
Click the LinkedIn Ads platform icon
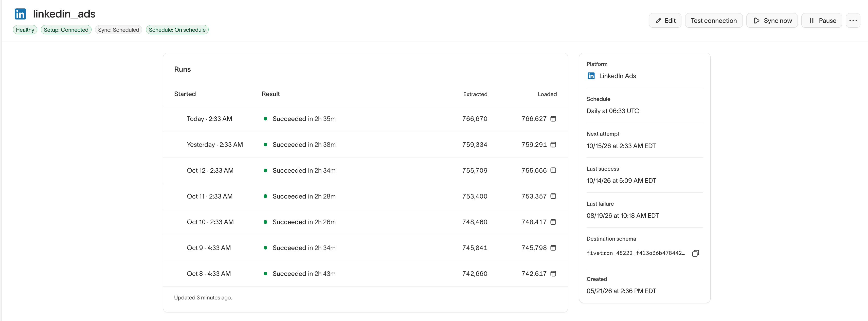(x=591, y=76)
